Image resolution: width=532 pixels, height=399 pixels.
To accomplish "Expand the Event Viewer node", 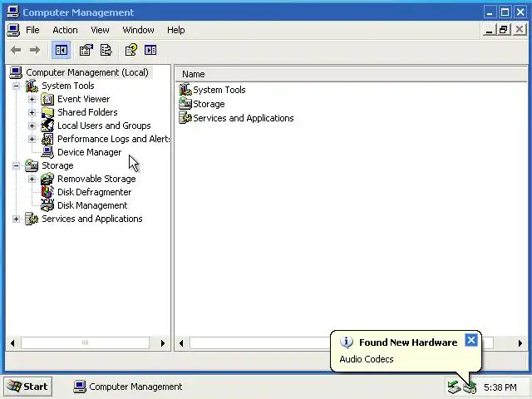I will [32, 99].
